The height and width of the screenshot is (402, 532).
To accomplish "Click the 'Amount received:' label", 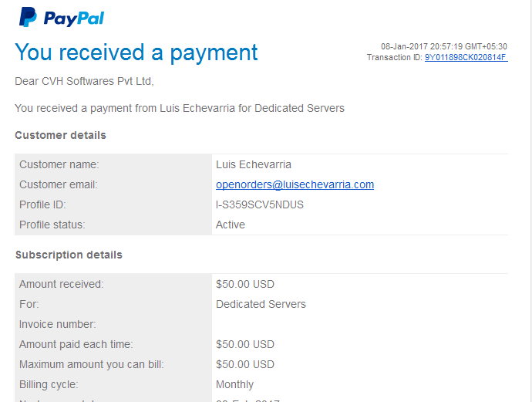I will 62,284.
